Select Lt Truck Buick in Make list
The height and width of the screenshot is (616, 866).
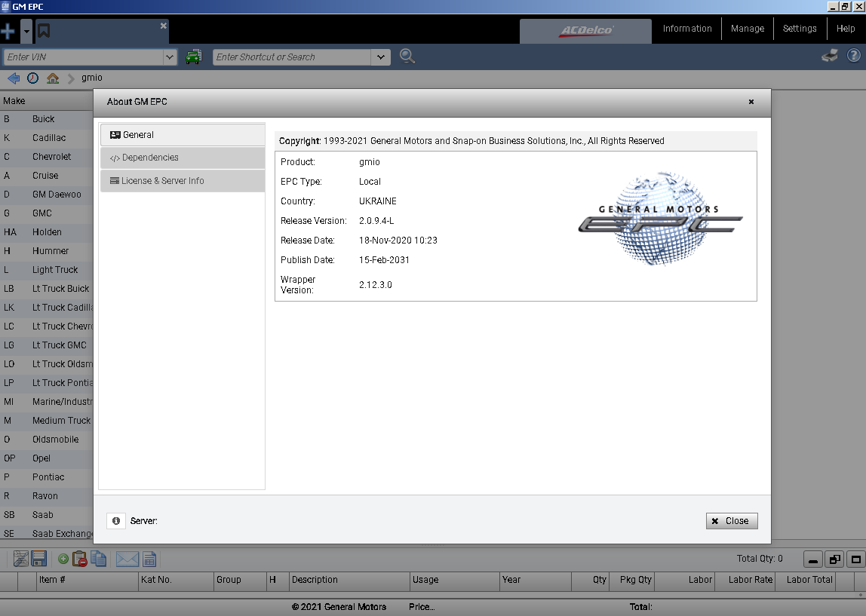pyautogui.click(x=47, y=289)
